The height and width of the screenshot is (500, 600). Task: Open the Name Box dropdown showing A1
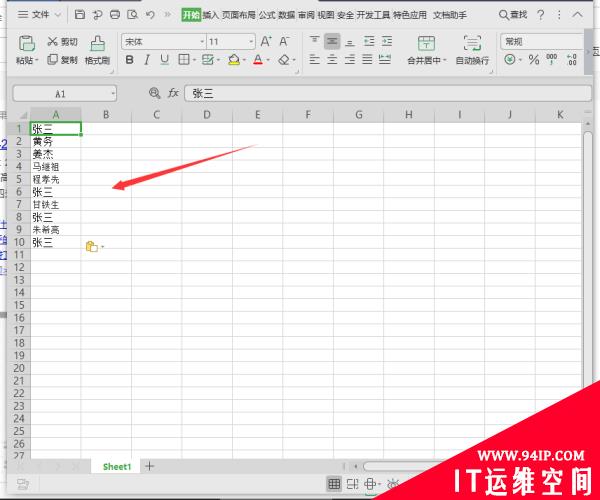113,94
